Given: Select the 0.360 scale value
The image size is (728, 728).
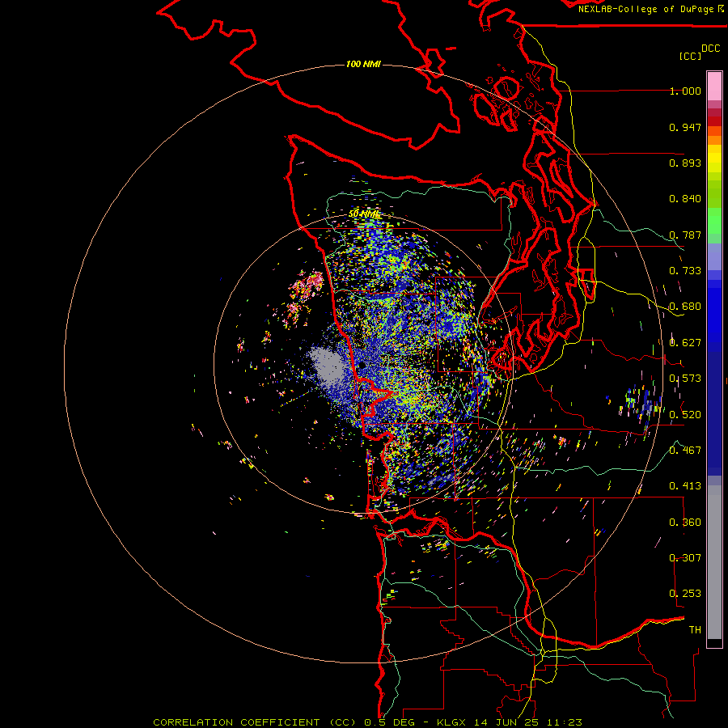Looking at the screenshot, I should pos(685,523).
